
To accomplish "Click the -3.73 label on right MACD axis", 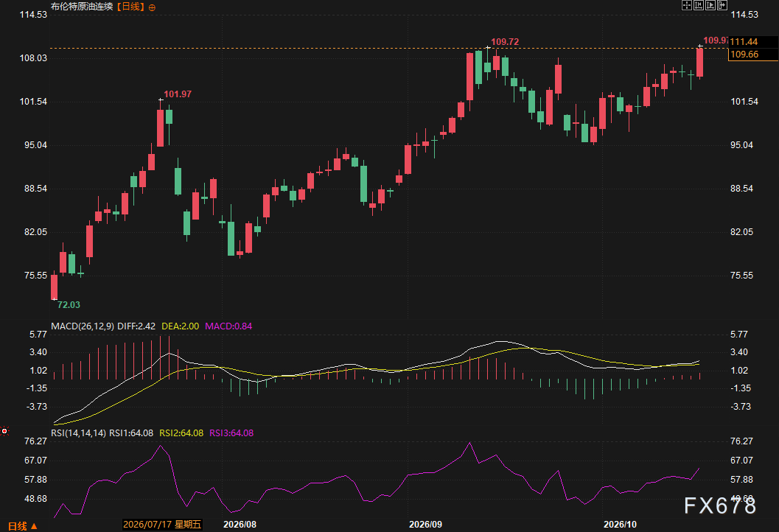I will (x=741, y=406).
